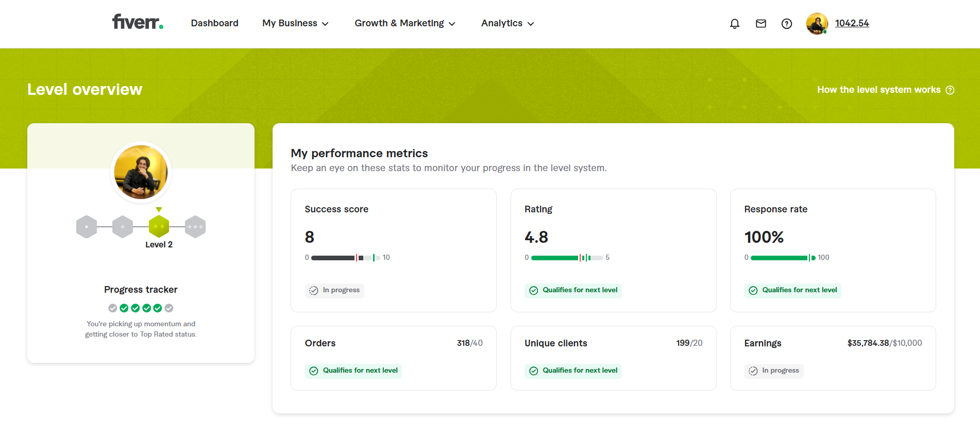The image size is (980, 434).
Task: Click the Success score in-progress icon
Action: click(314, 291)
